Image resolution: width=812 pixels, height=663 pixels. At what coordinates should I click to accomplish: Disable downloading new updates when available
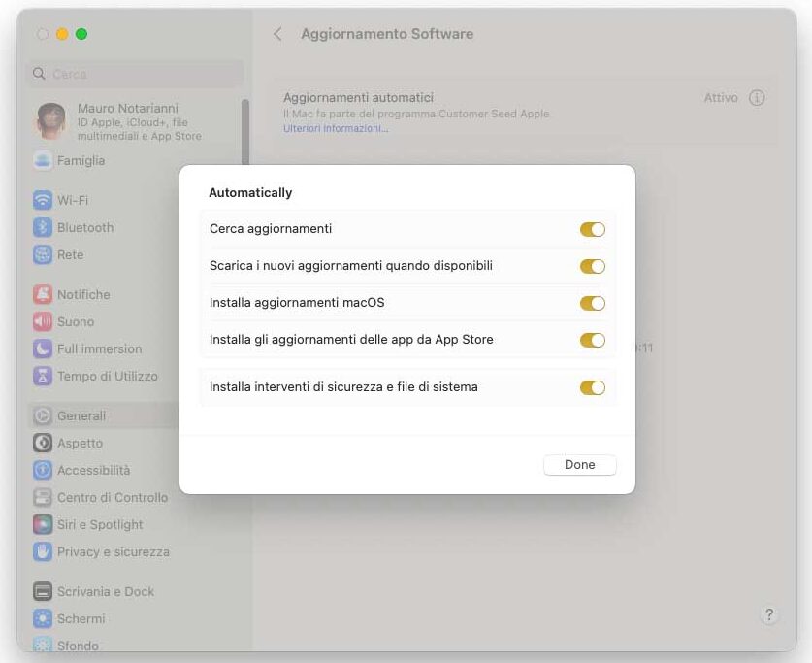593,266
